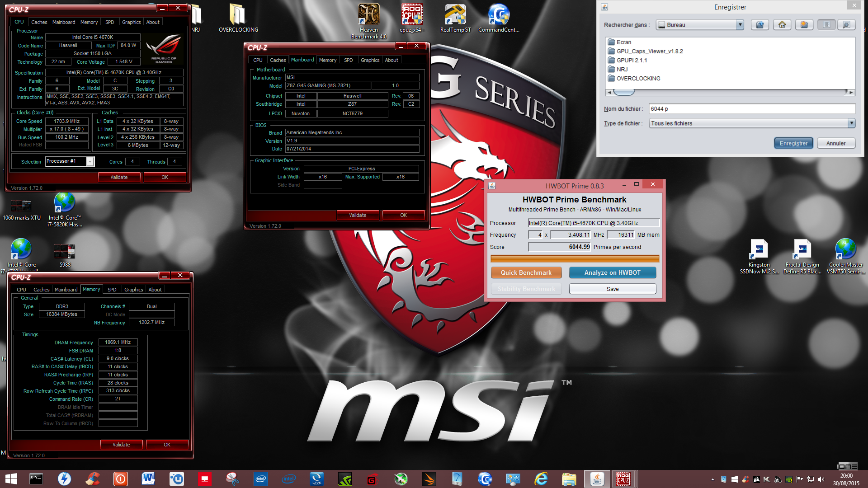
Task: Open CommandCenter desktop shortcut
Action: pyautogui.click(x=499, y=18)
